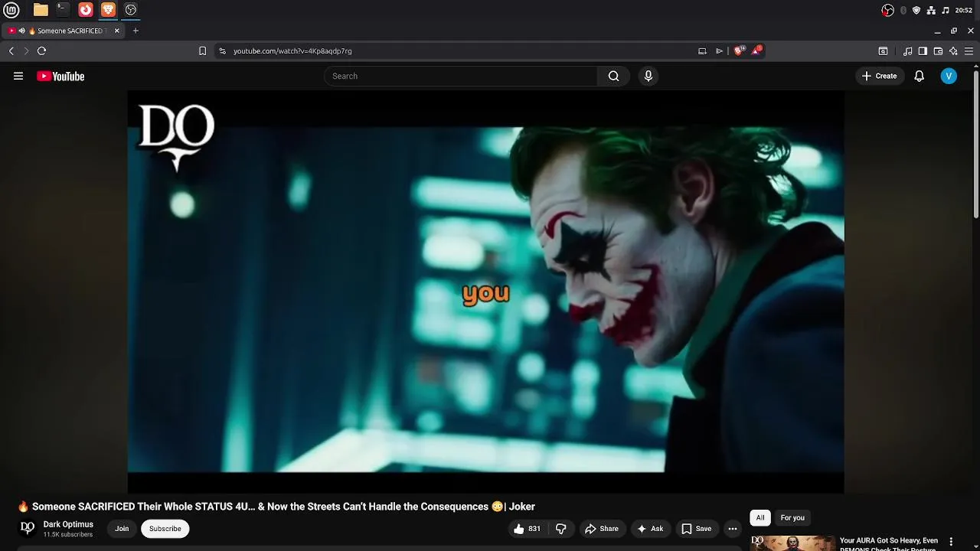
Task: Open the YouTube guide hamburger menu
Action: coord(18,76)
